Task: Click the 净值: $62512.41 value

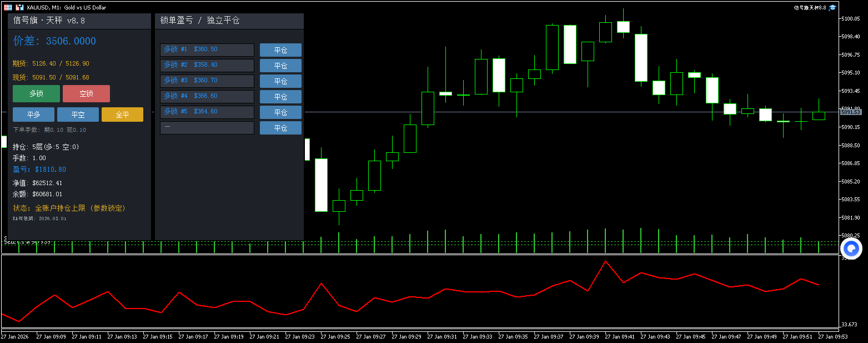Action: click(38, 182)
